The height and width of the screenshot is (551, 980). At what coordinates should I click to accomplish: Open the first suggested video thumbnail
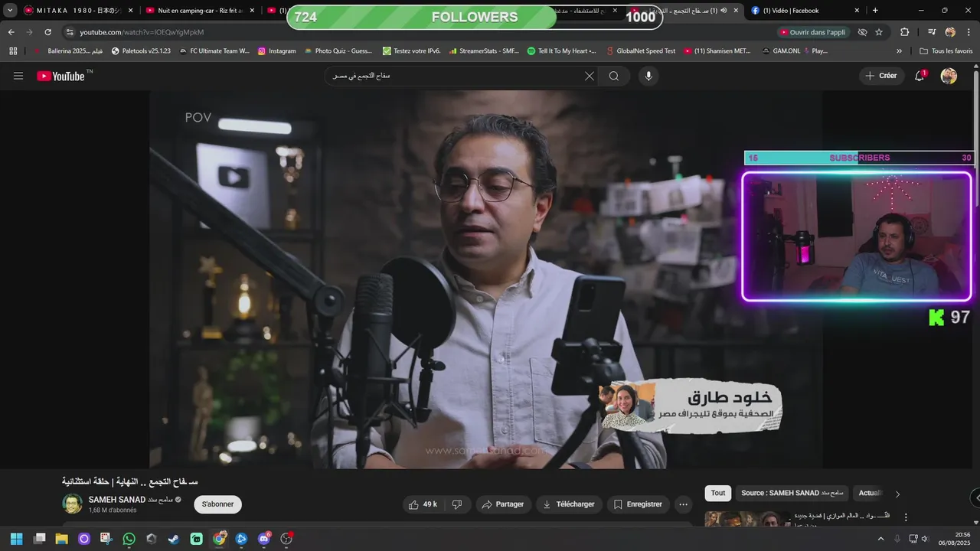click(x=746, y=520)
